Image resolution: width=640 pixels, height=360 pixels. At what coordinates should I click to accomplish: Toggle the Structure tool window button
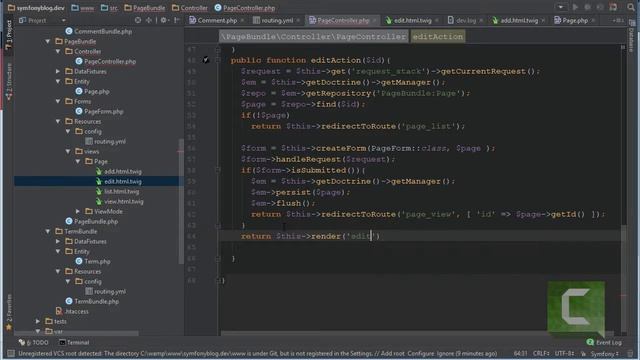click(x=9, y=81)
